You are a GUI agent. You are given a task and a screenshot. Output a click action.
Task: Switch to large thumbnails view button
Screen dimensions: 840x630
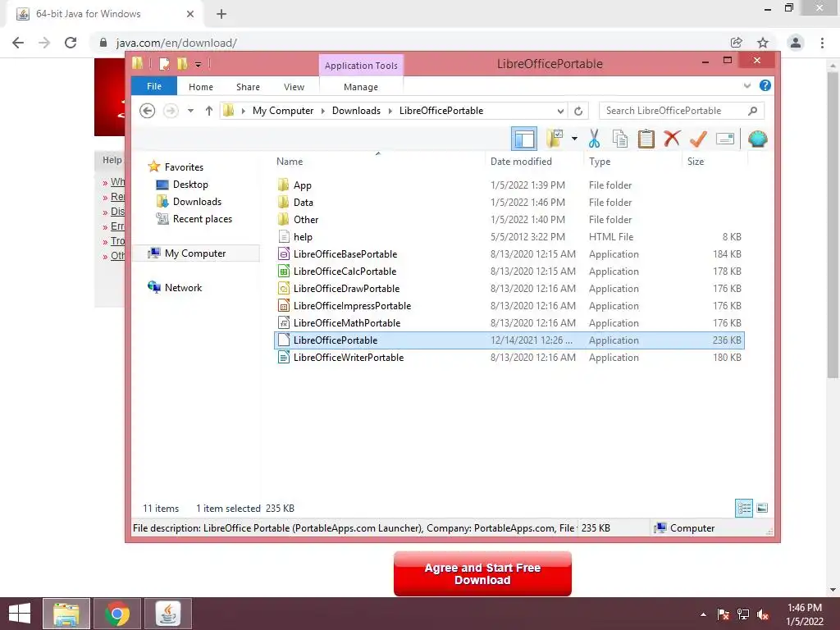[762, 508]
